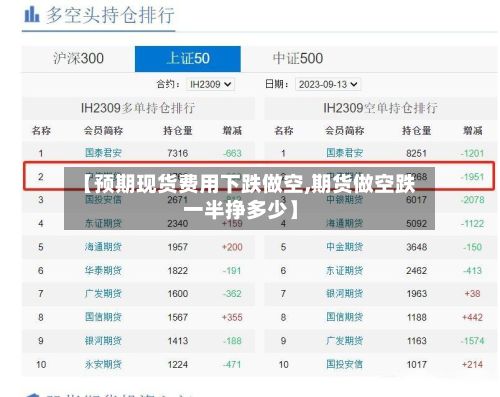Select 银河期货 in the 空单持仓排行 table
The image size is (500, 397).
click(x=345, y=294)
